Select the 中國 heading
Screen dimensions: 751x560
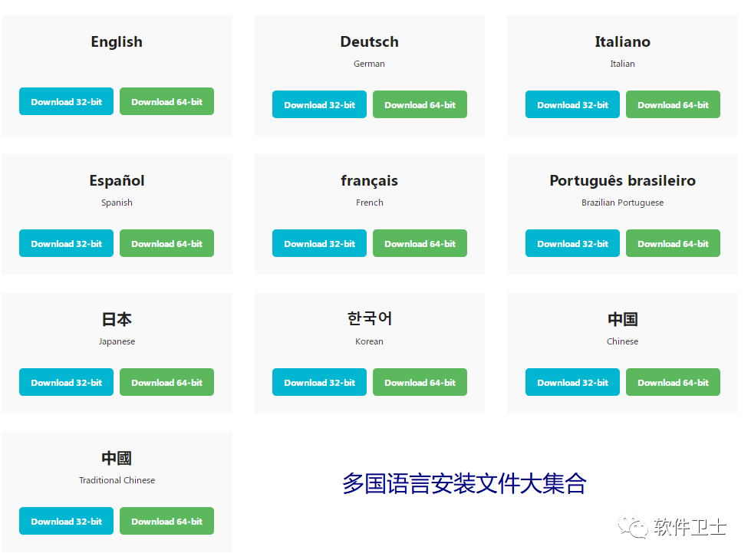[117, 458]
